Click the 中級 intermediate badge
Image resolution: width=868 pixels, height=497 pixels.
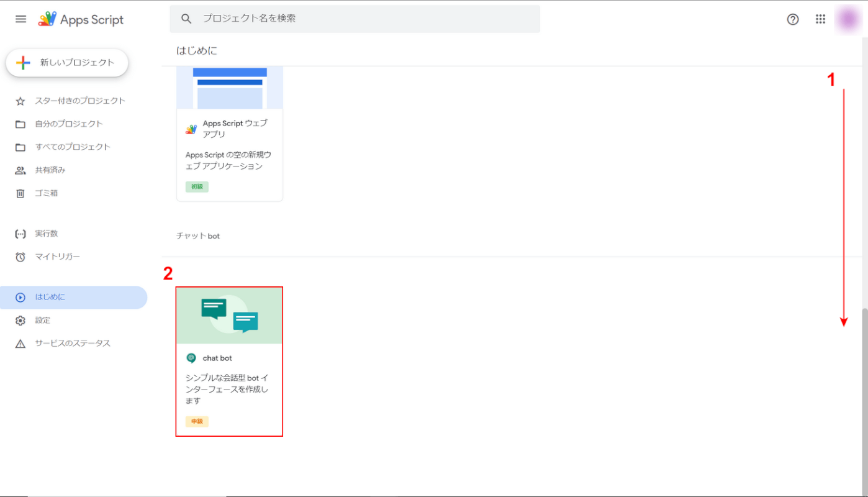coord(197,421)
